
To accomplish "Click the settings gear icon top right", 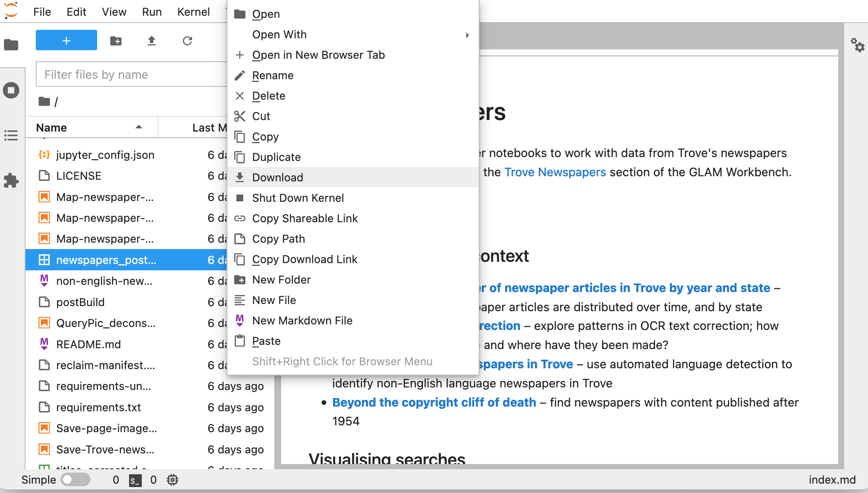I will (x=857, y=45).
